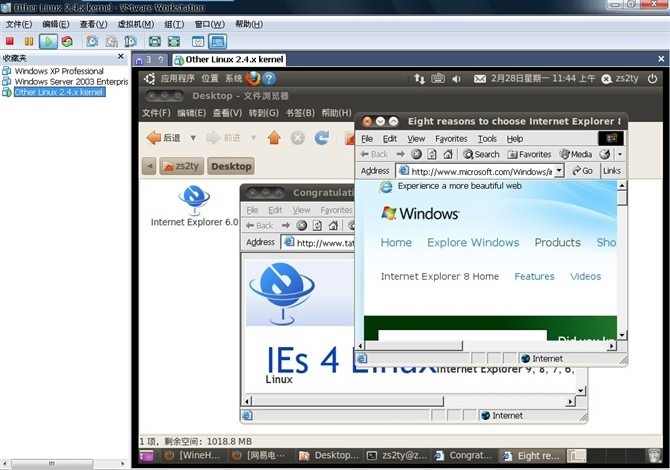Click the reset VM toolbar icon
The image size is (670, 470).
tap(67, 41)
